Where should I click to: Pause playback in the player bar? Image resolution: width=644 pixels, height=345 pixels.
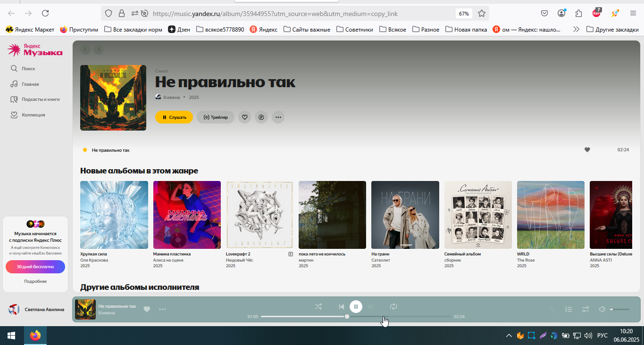coord(356,307)
